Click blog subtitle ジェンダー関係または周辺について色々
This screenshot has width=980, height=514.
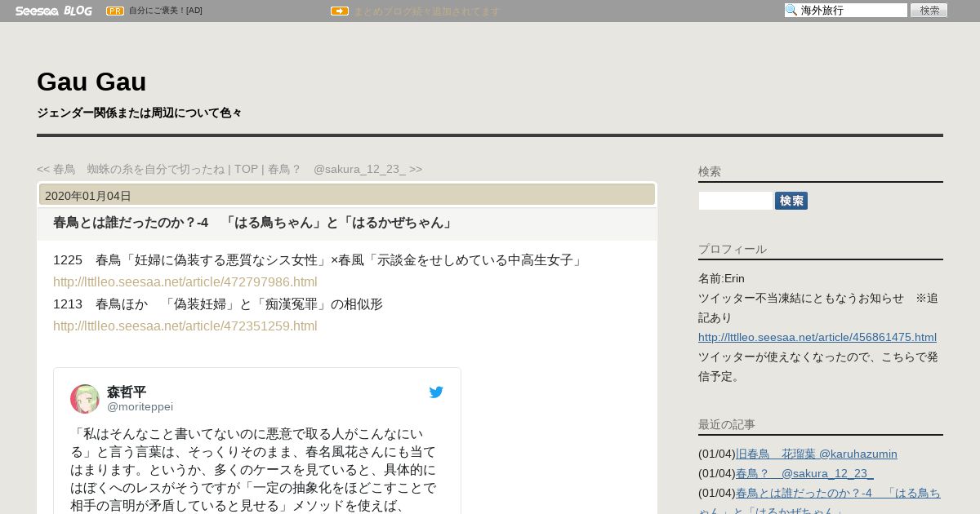coord(140,113)
